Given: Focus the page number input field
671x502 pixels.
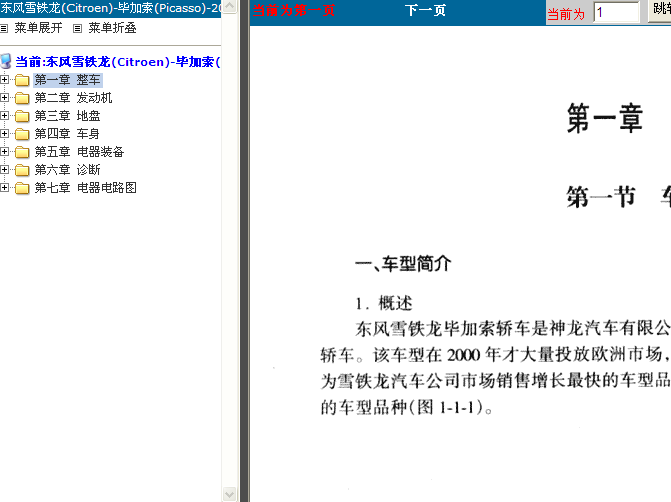Looking at the screenshot, I should (616, 12).
